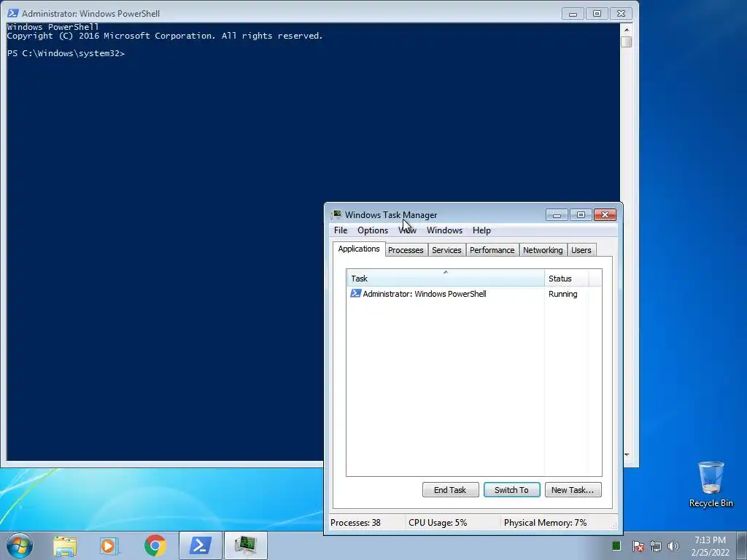The image size is (747, 560).
Task: Switch to the Processes tab
Action: [406, 250]
